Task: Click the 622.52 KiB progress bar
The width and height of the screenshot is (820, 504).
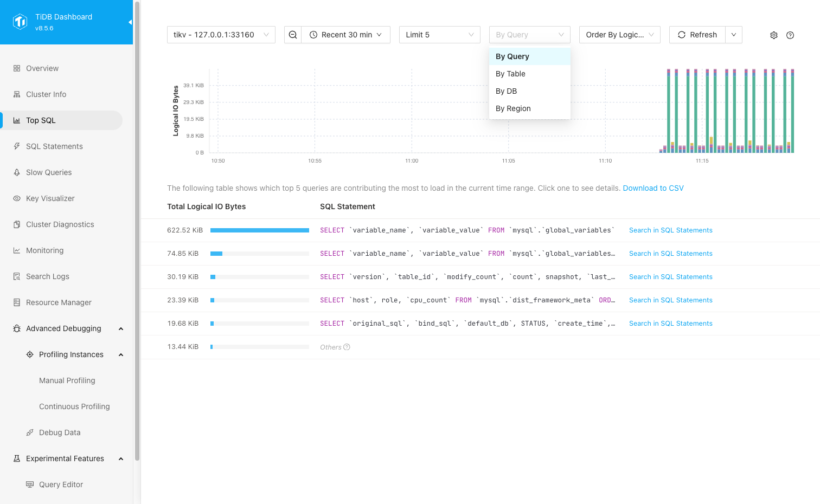Action: tap(259, 230)
